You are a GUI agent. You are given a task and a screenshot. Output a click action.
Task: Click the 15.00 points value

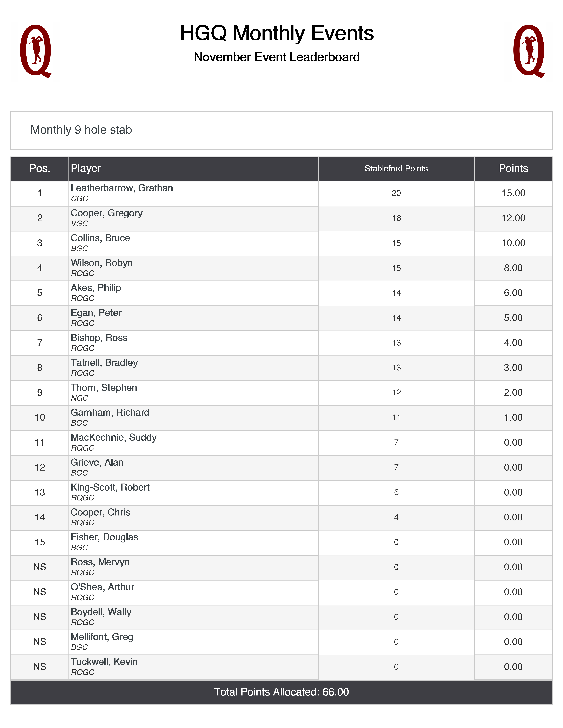[x=513, y=193]
